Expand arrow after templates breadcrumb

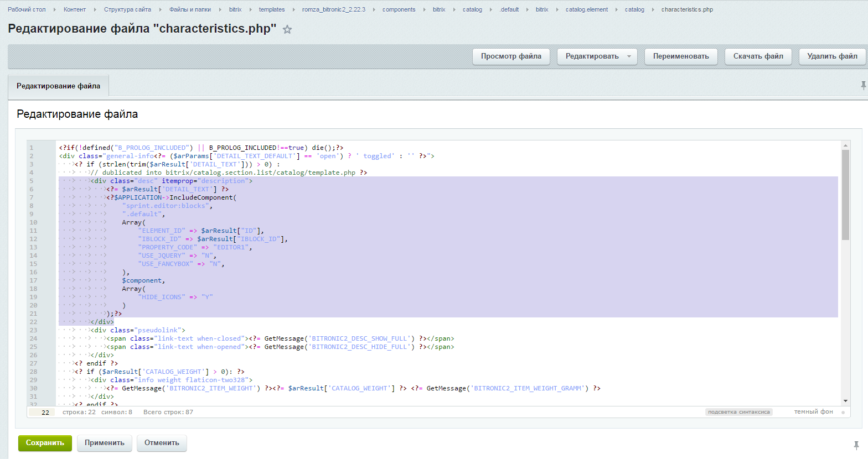[294, 9]
